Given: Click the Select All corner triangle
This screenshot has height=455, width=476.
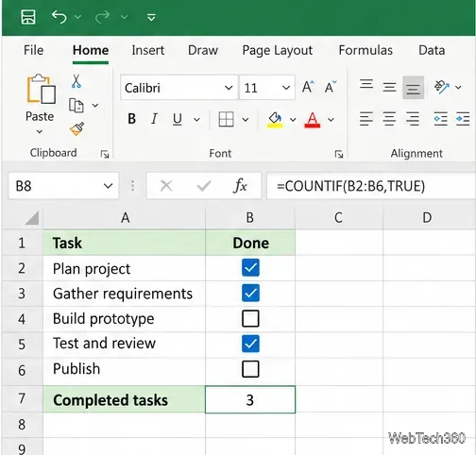Looking at the screenshot, I should coord(32,218).
